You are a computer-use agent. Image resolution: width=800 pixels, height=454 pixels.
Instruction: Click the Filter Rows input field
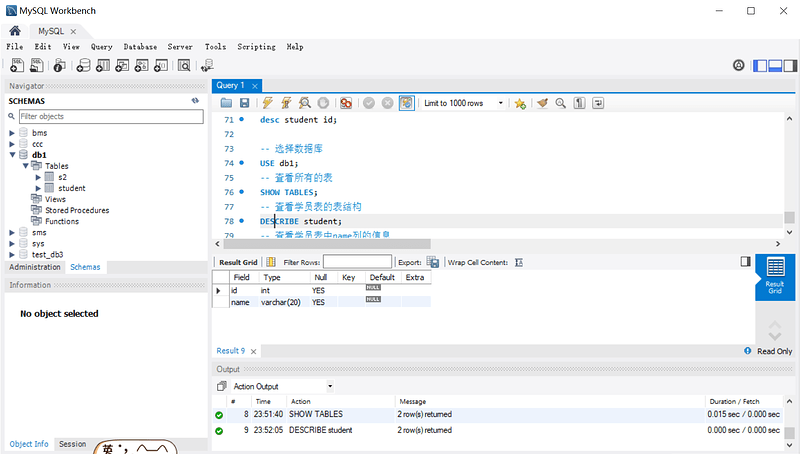click(x=358, y=262)
